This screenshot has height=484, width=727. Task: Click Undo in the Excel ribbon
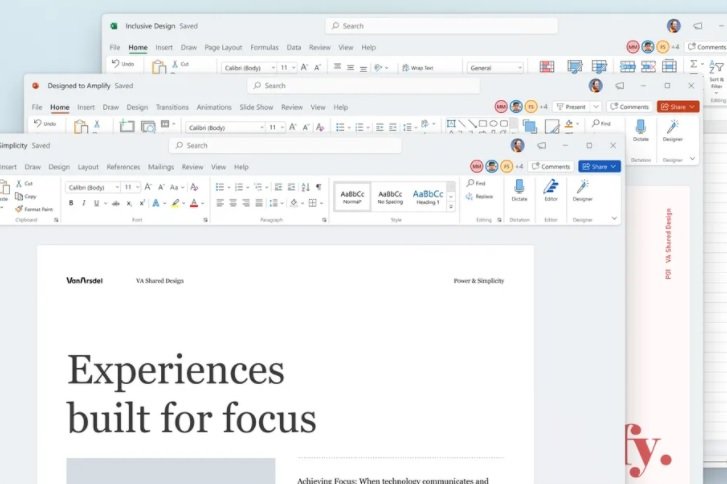point(123,64)
